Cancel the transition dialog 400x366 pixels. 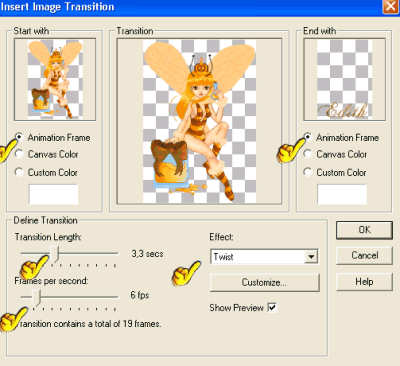pyautogui.click(x=364, y=256)
